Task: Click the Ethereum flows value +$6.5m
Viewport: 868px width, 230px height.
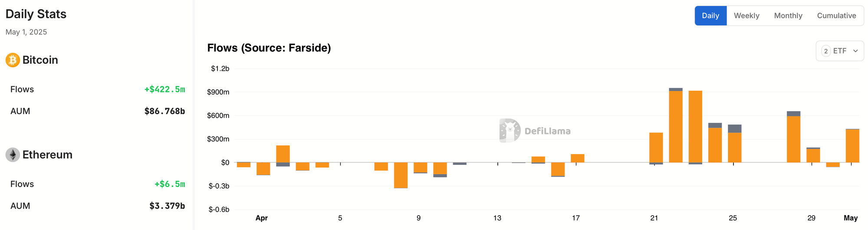Action: [x=170, y=184]
